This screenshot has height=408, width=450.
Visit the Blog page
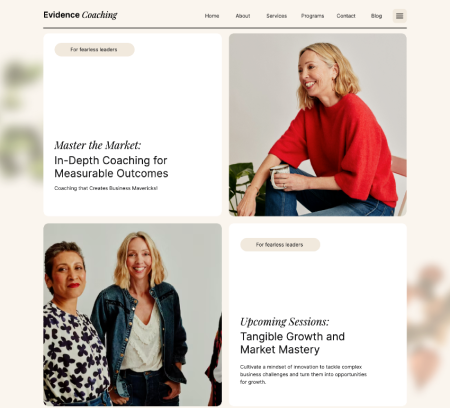376,16
